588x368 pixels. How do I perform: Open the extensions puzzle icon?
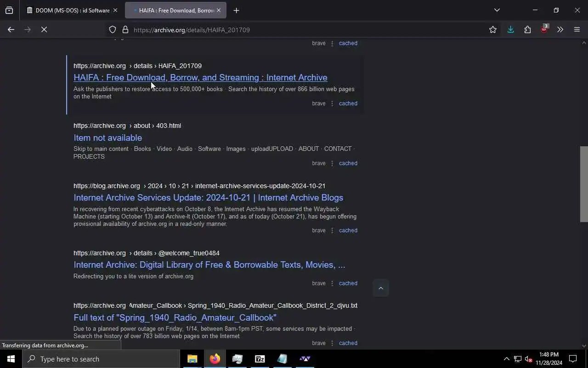527,29
